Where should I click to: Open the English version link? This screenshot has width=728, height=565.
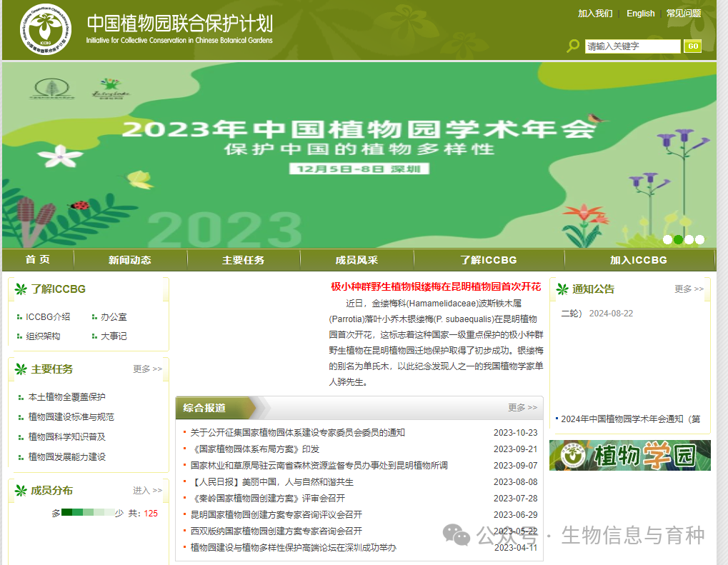[640, 13]
